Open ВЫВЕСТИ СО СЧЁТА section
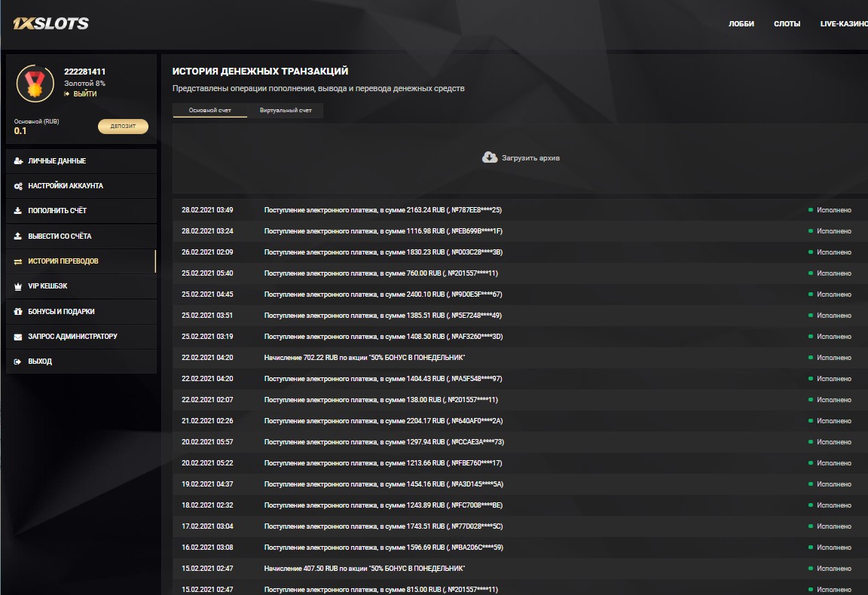 click(81, 236)
